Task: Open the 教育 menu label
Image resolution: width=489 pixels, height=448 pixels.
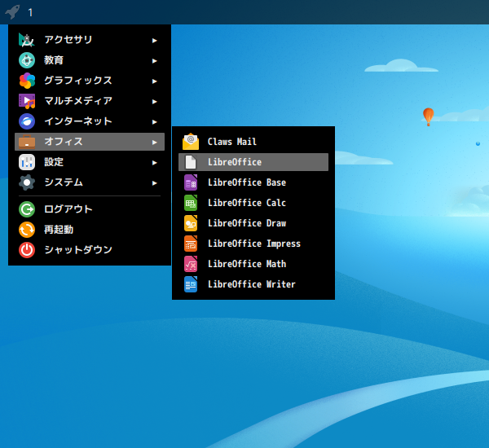Action: [54, 59]
